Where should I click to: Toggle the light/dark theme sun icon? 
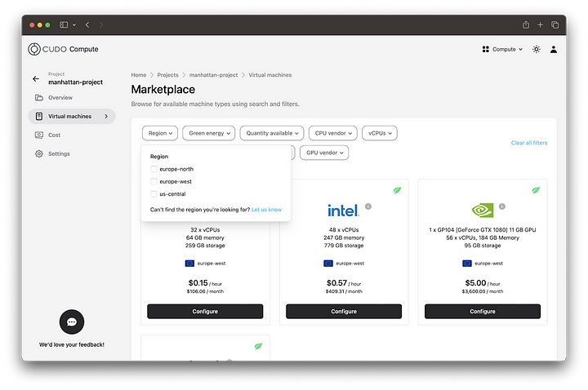coord(537,50)
